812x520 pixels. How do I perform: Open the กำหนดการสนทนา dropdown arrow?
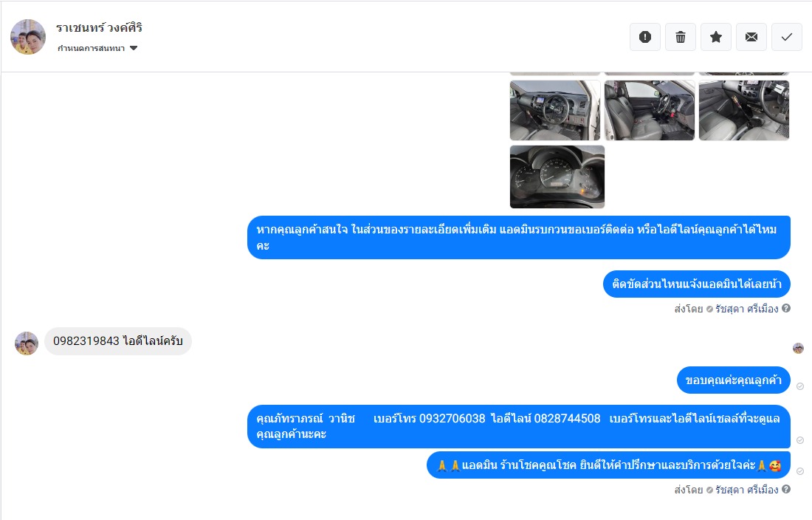(134, 48)
